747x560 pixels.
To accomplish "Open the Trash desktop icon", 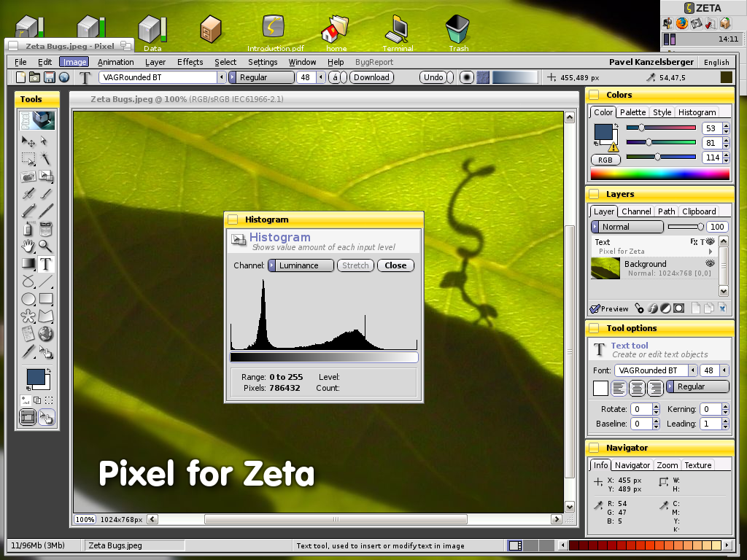I will 458,32.
